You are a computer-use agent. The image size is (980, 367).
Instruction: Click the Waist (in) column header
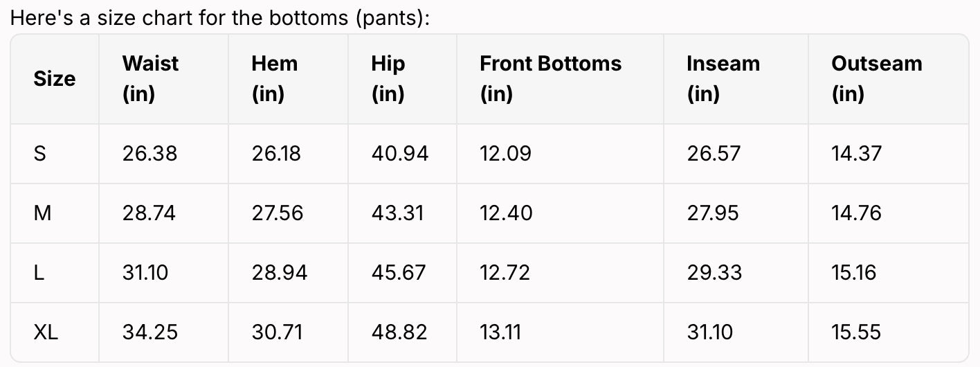tap(150, 78)
